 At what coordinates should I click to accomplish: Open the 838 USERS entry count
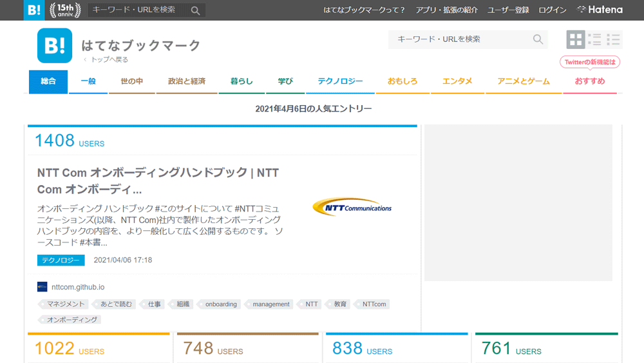click(362, 349)
